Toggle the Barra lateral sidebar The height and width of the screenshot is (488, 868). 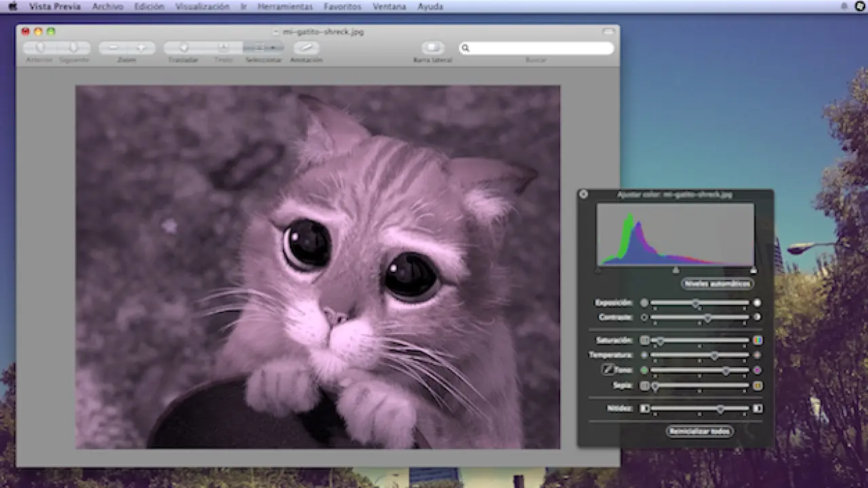tap(433, 47)
